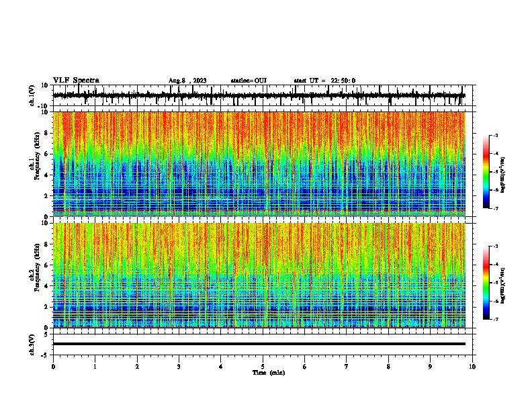Select the "start UT = 22:50: 0" label

pyautogui.click(x=324, y=81)
